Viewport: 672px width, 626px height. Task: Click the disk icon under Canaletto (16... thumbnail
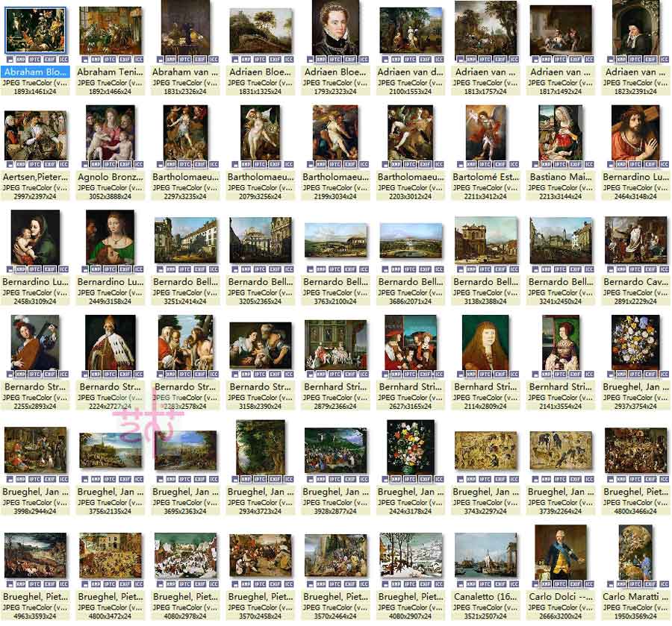[460, 584]
